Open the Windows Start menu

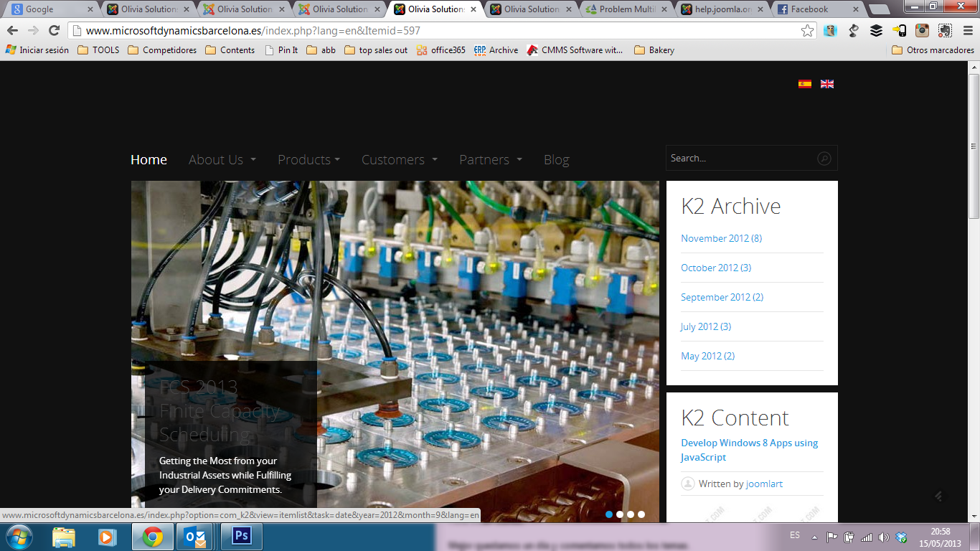point(18,537)
